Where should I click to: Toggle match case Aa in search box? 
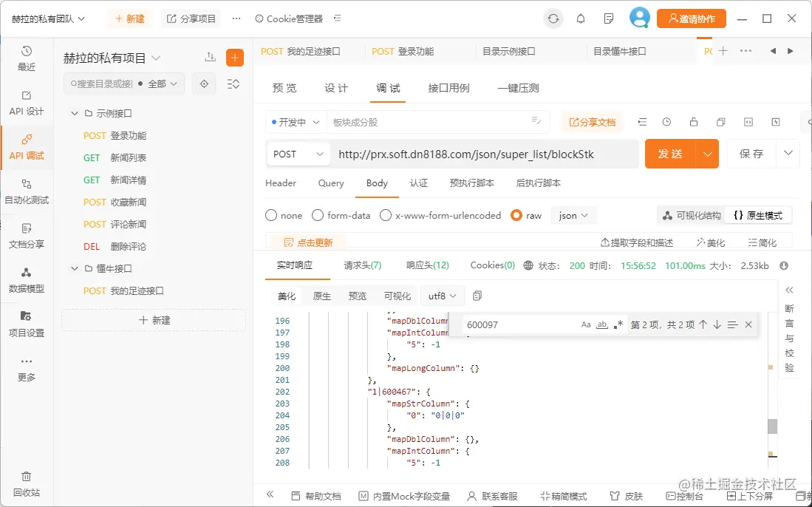coord(586,324)
